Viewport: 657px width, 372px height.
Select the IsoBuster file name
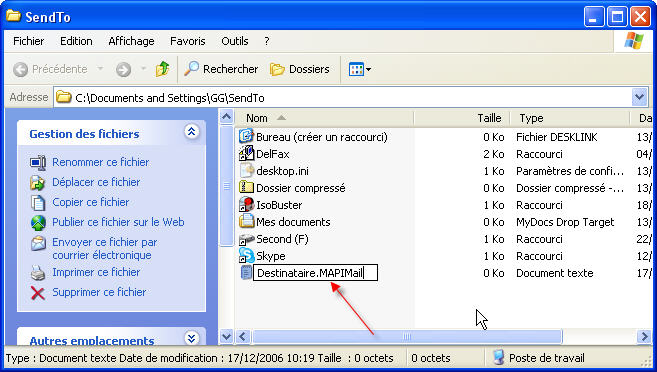(x=279, y=205)
